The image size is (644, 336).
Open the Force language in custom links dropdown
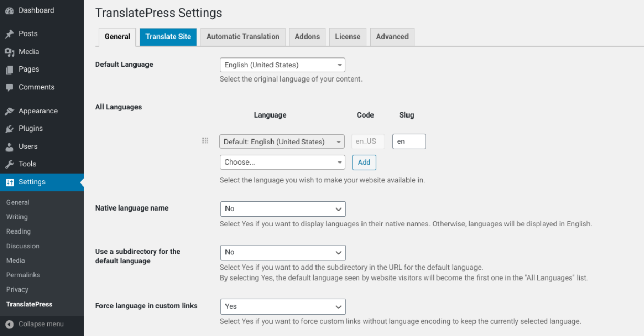[283, 307]
